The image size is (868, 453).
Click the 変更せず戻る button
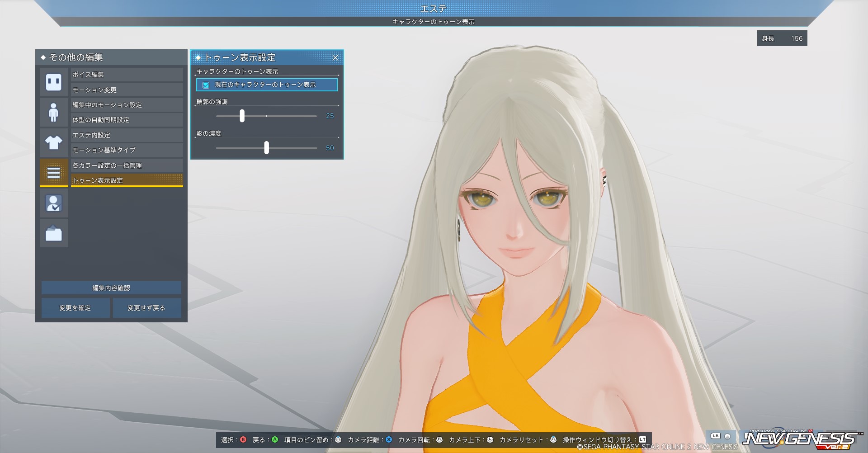(147, 308)
